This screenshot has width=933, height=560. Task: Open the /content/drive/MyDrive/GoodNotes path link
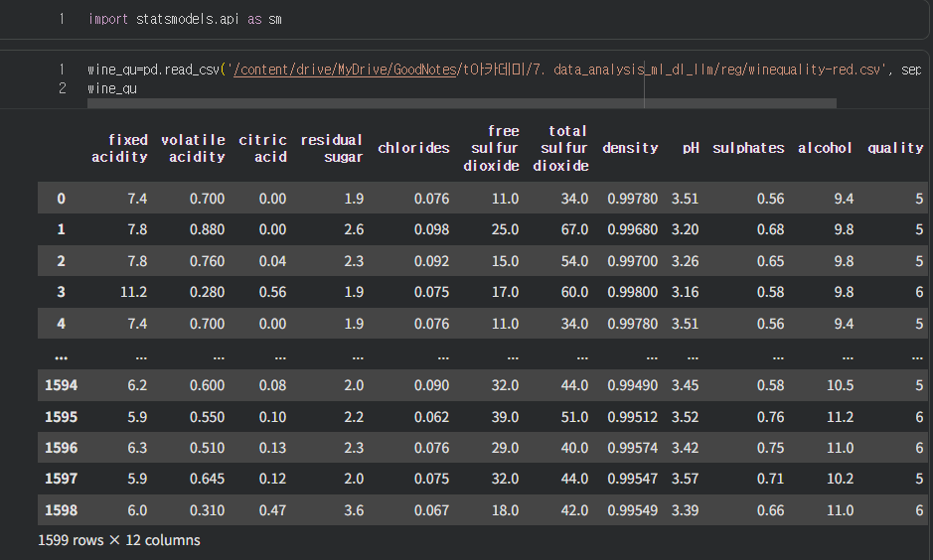tap(345, 70)
